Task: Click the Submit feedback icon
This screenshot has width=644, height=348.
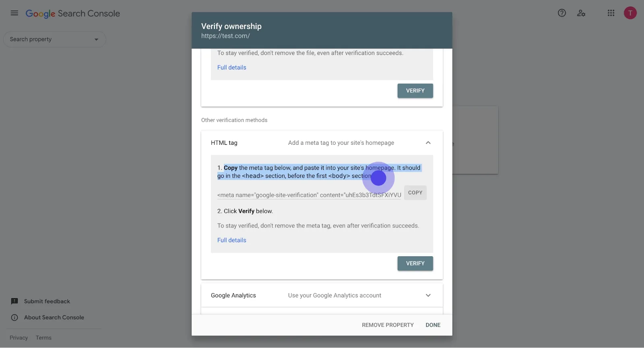Action: click(x=14, y=301)
